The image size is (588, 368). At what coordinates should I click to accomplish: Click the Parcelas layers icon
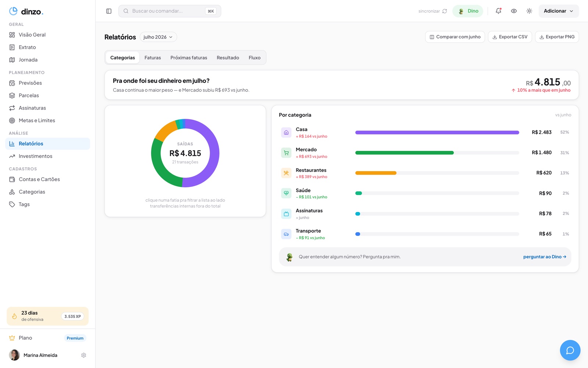[x=12, y=95]
